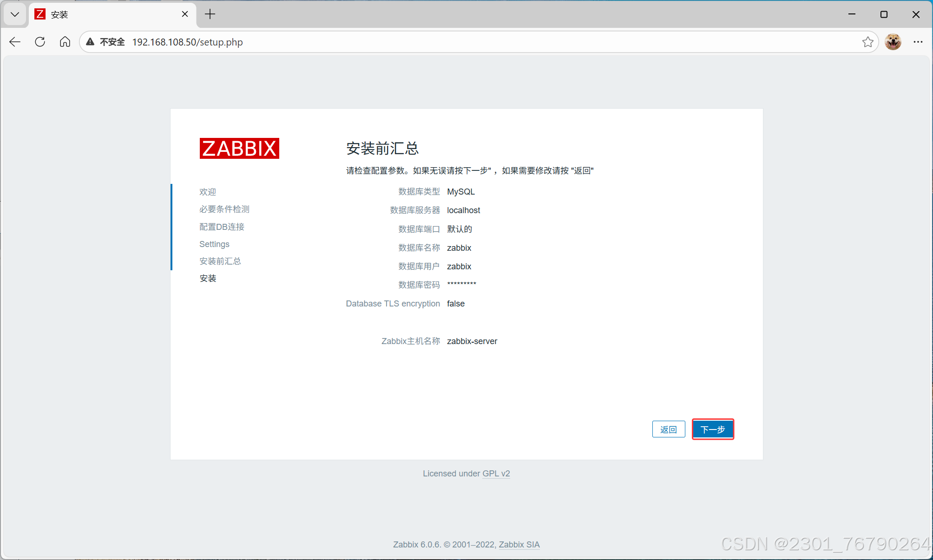
Task: Click the back navigation arrow
Action: pos(14,42)
